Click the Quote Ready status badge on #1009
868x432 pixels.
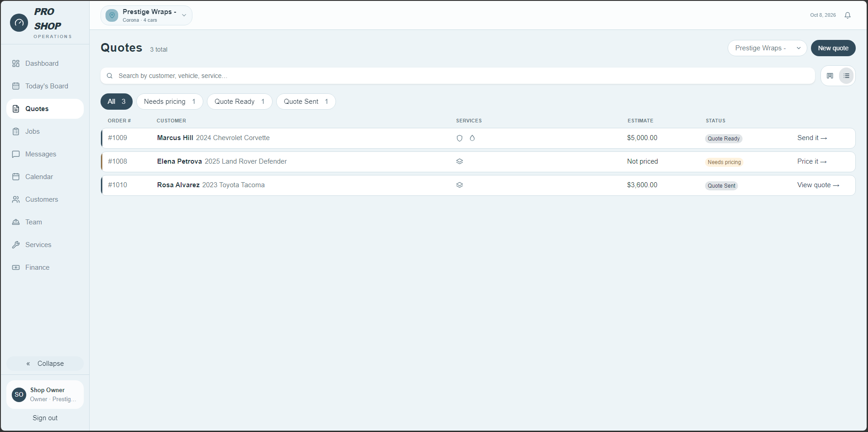(724, 139)
